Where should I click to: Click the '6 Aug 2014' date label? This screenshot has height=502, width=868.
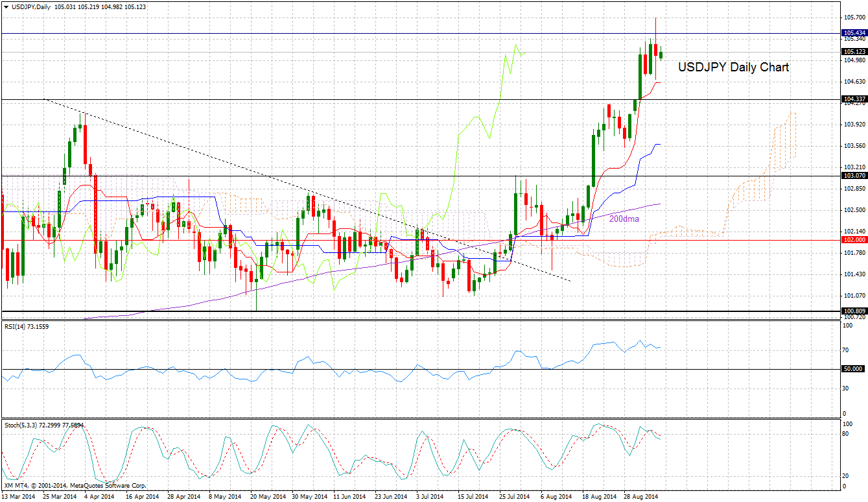pyautogui.click(x=555, y=497)
